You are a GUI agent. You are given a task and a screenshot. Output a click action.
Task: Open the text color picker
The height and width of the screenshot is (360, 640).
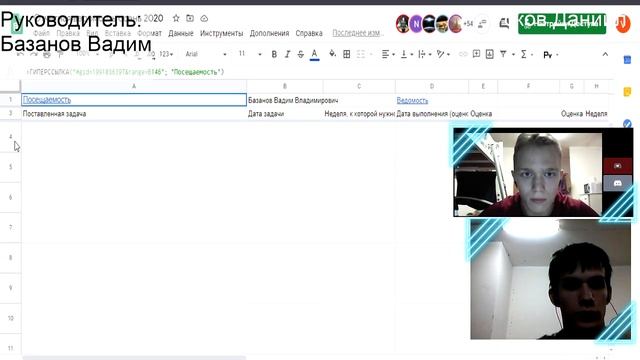314,54
